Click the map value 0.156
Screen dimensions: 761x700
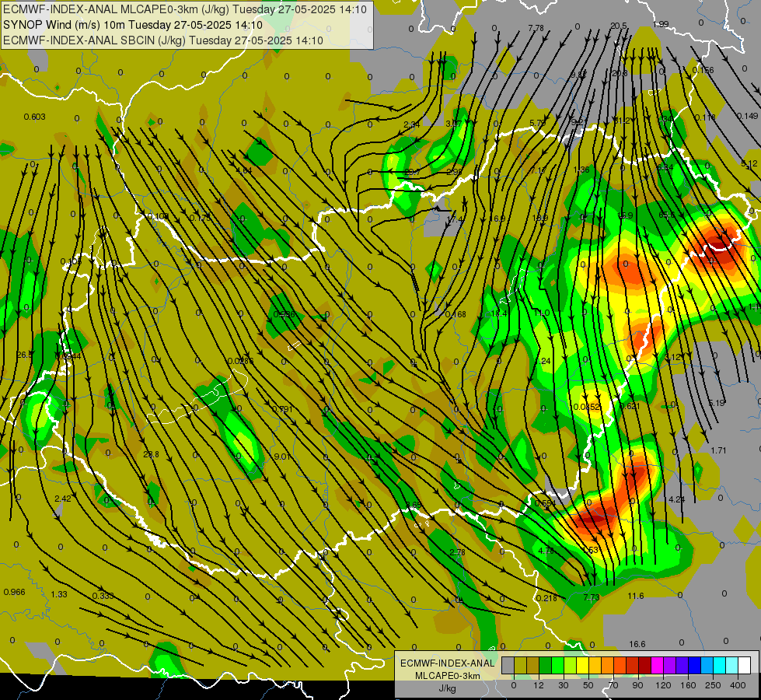pos(703,70)
